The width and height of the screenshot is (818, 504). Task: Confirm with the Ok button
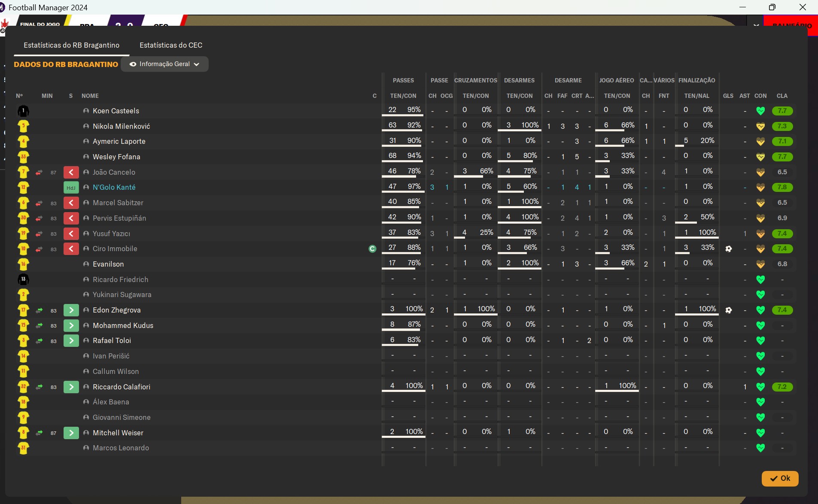click(780, 478)
